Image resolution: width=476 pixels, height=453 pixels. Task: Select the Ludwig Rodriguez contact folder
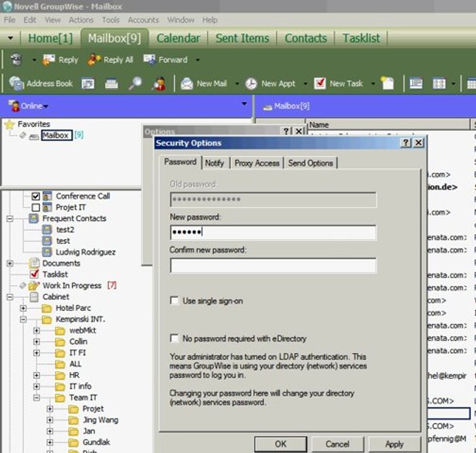85,252
